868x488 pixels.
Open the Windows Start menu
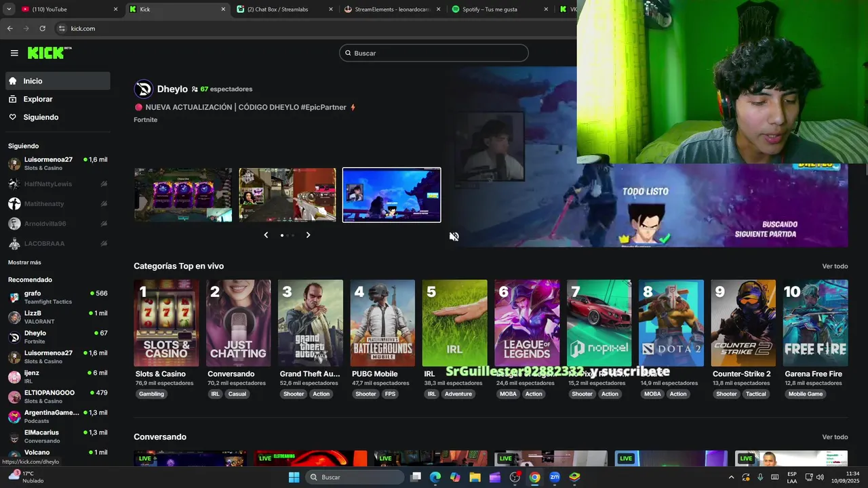pyautogui.click(x=294, y=477)
